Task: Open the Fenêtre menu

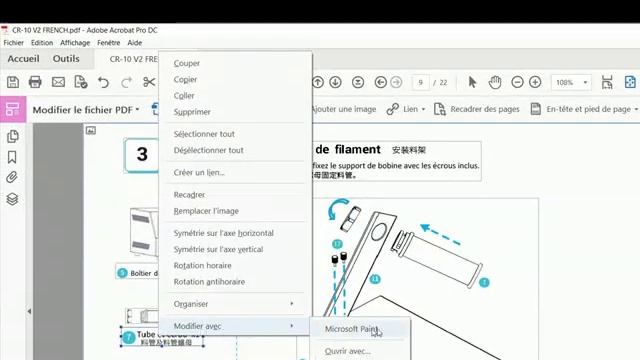Action: click(109, 43)
